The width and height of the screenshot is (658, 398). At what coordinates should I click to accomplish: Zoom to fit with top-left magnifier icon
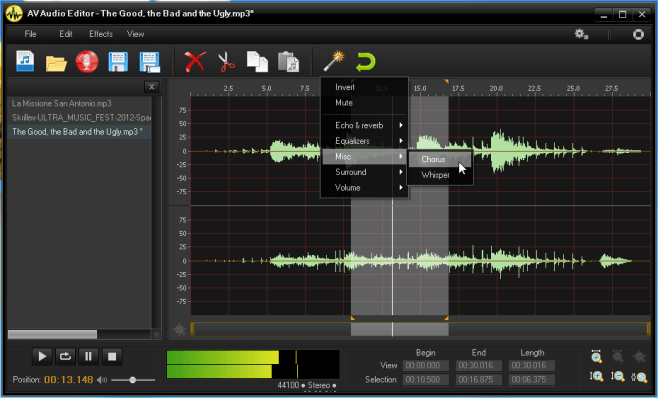tap(596, 357)
